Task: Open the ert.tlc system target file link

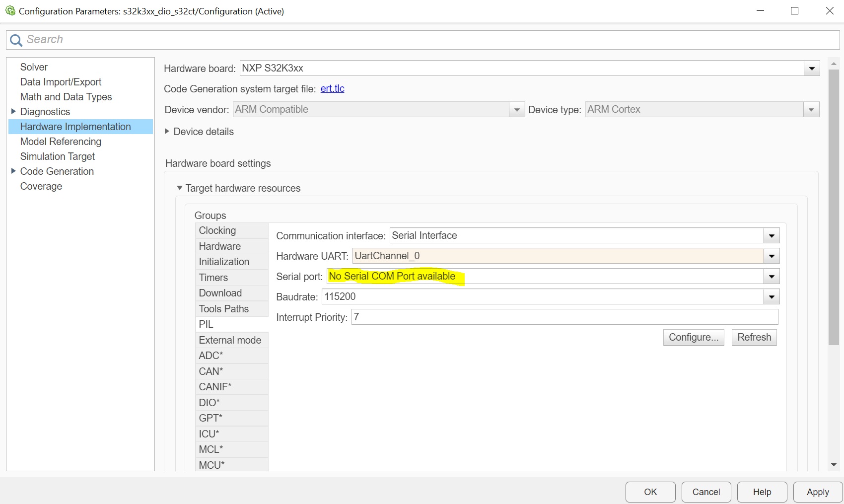Action: click(x=332, y=88)
